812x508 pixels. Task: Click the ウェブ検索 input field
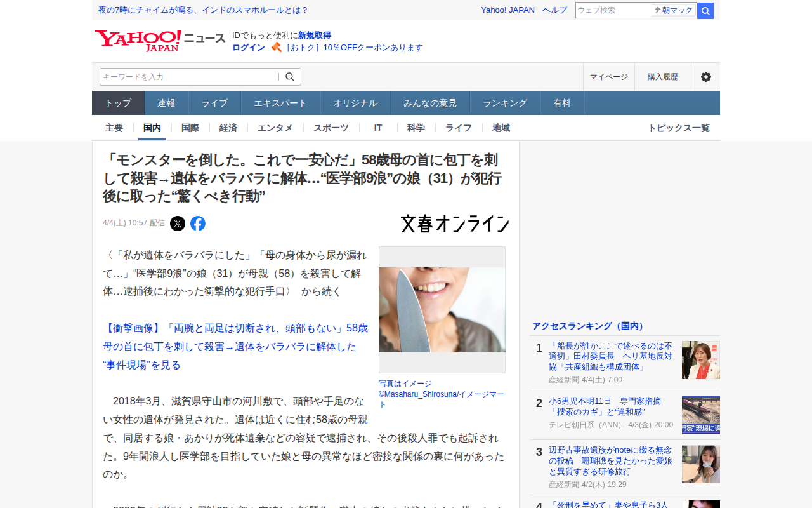coord(613,10)
